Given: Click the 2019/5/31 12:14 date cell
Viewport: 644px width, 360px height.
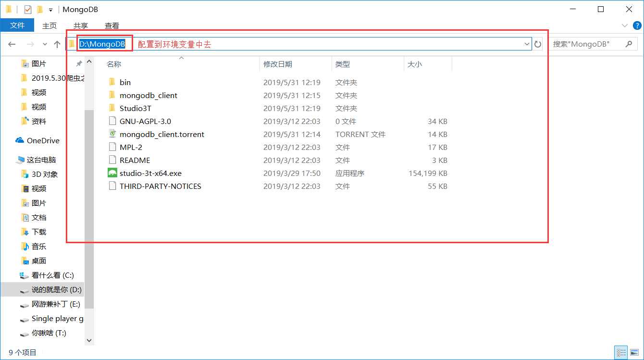Looking at the screenshot, I should (x=292, y=134).
